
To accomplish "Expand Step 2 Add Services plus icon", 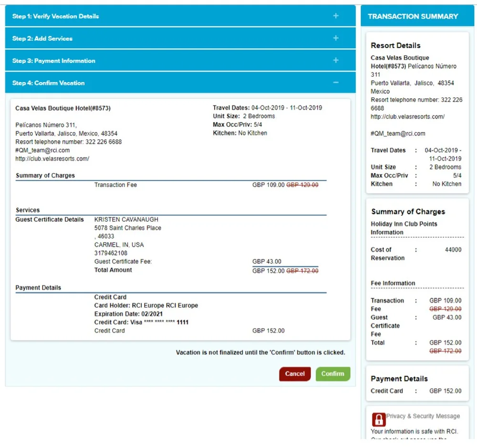I will click(335, 38).
